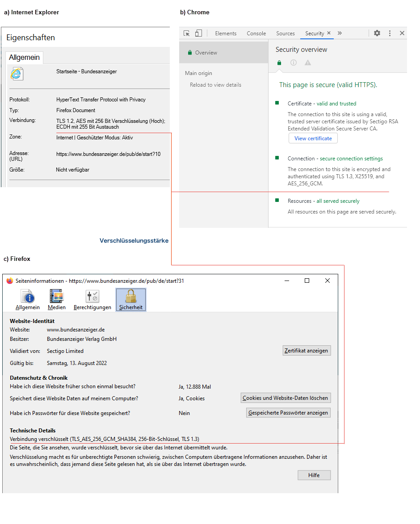
Task: Open the Allgemein section in Firefox page info
Action: (x=27, y=299)
